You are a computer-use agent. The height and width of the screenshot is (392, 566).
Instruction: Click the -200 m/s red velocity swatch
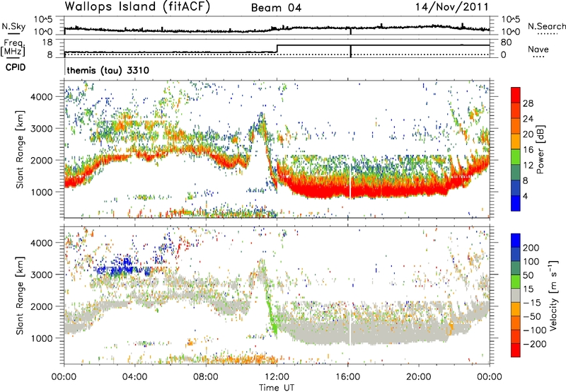516,350
